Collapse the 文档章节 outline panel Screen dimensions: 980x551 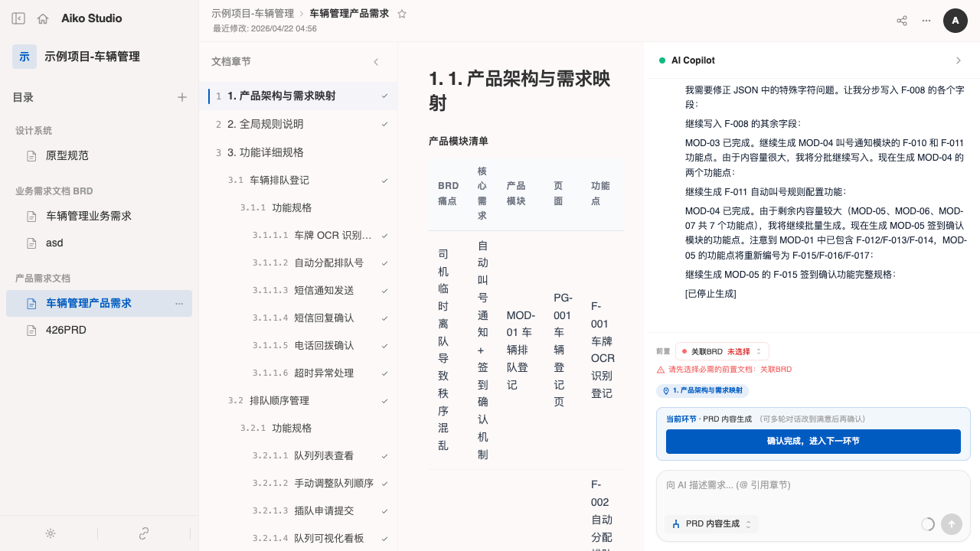(x=376, y=62)
